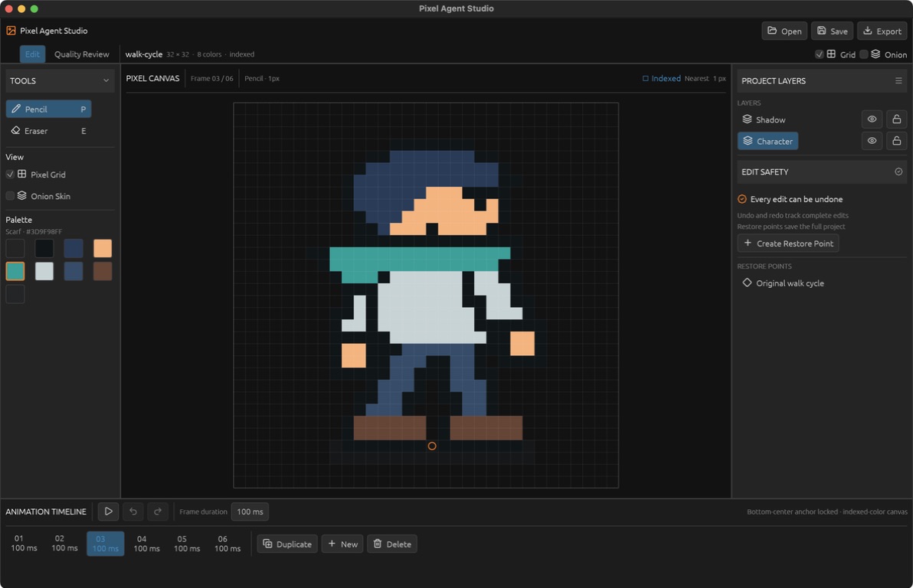Image resolution: width=913 pixels, height=588 pixels.
Task: Restore the Original walk cycle point
Action: [x=783, y=283]
